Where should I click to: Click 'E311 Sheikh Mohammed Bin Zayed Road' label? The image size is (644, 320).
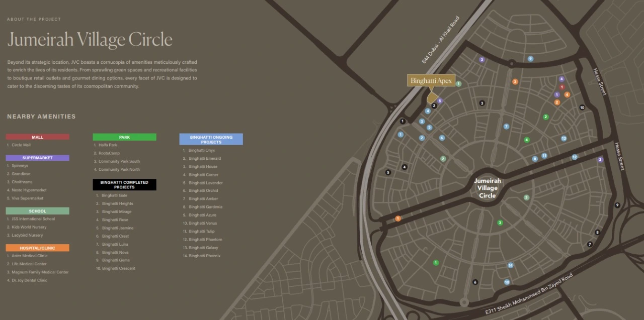click(529, 295)
